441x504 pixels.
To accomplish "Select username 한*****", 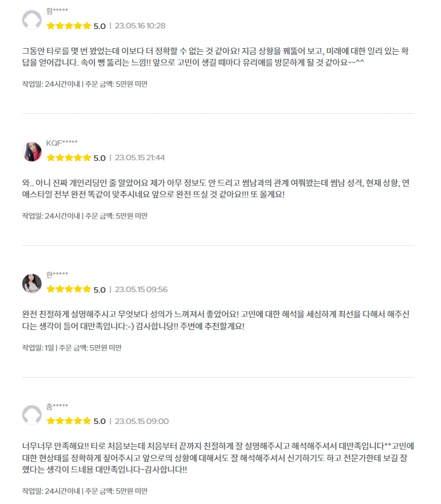I will point(57,275).
